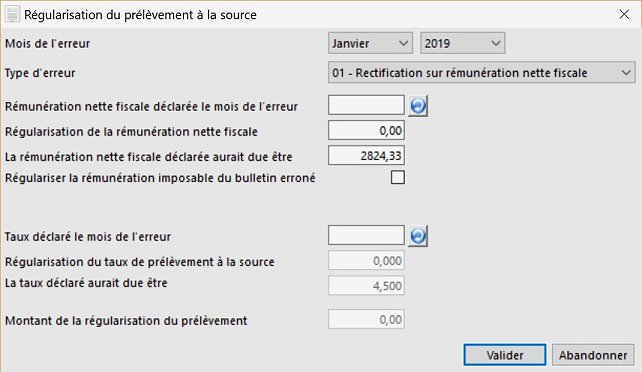
Task: Refresh the declared rate for the error month
Action: coord(418,236)
